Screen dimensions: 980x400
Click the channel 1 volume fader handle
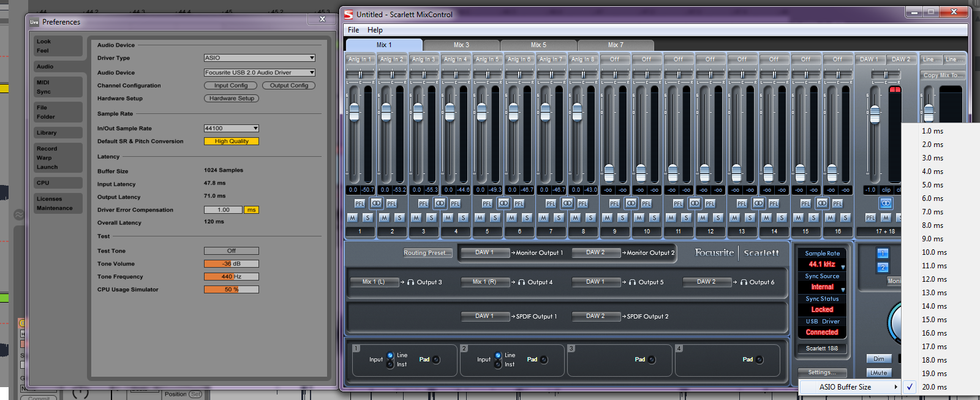click(354, 112)
